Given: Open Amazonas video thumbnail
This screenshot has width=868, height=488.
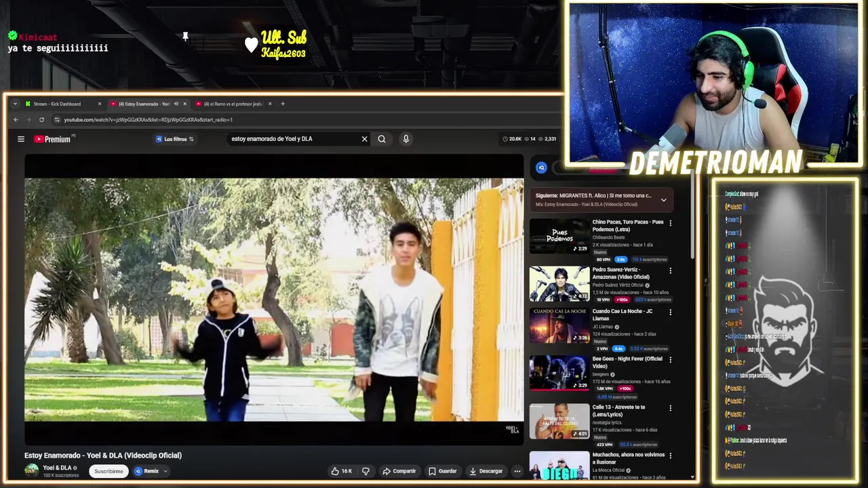Looking at the screenshot, I should (x=559, y=284).
